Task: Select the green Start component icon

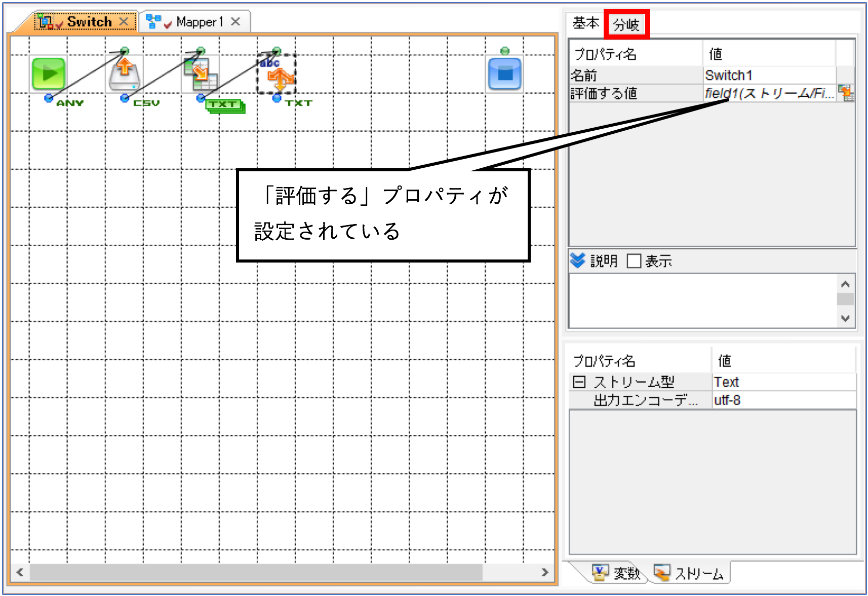Action: pos(49,74)
